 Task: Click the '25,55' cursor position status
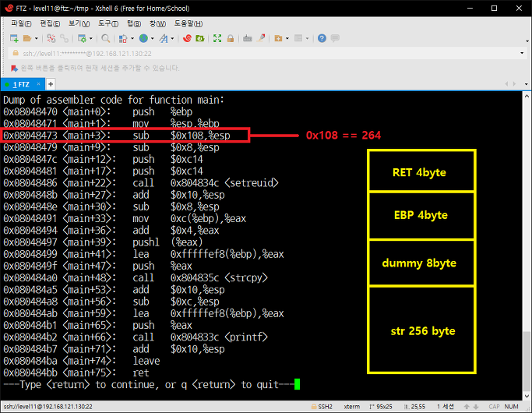tap(414, 407)
